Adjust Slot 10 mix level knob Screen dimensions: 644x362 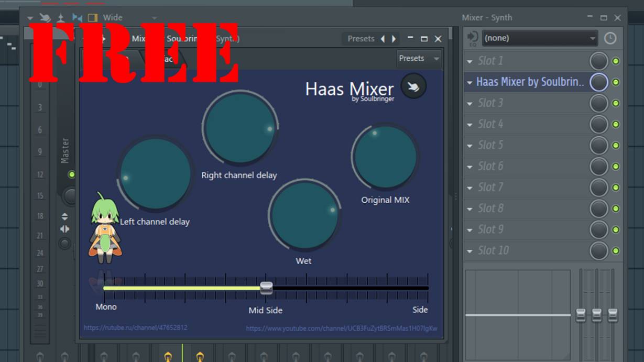pos(599,250)
